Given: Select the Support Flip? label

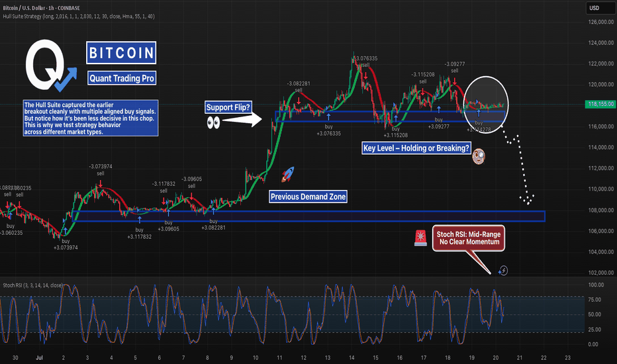Looking at the screenshot, I should point(228,107).
